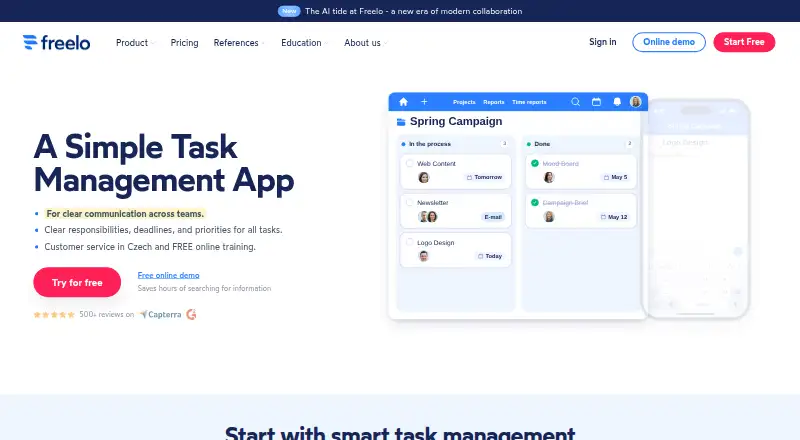Click the Done column header
The image size is (800, 440).
pos(542,144)
